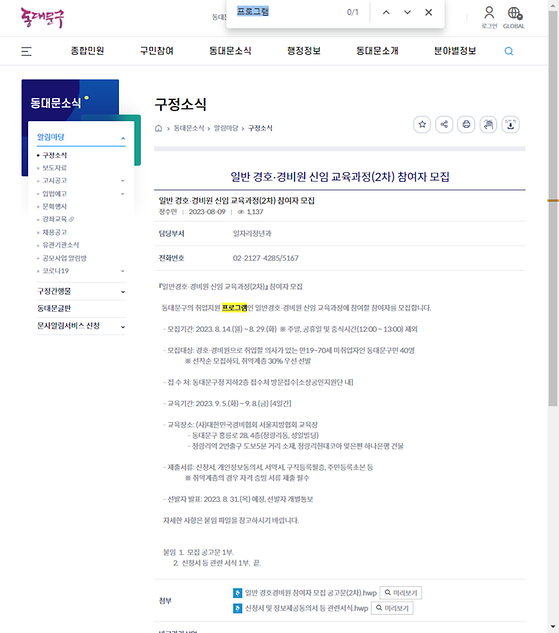Image resolution: width=559 pixels, height=633 pixels.
Task: Download 일반 경호경비원 참여자 모집 공고문(2차).hwp
Action: [x=311, y=593]
